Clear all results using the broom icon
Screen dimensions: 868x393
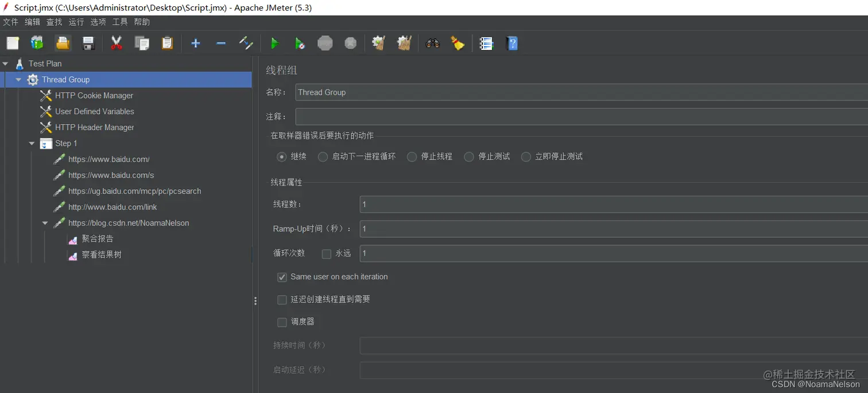pos(458,43)
